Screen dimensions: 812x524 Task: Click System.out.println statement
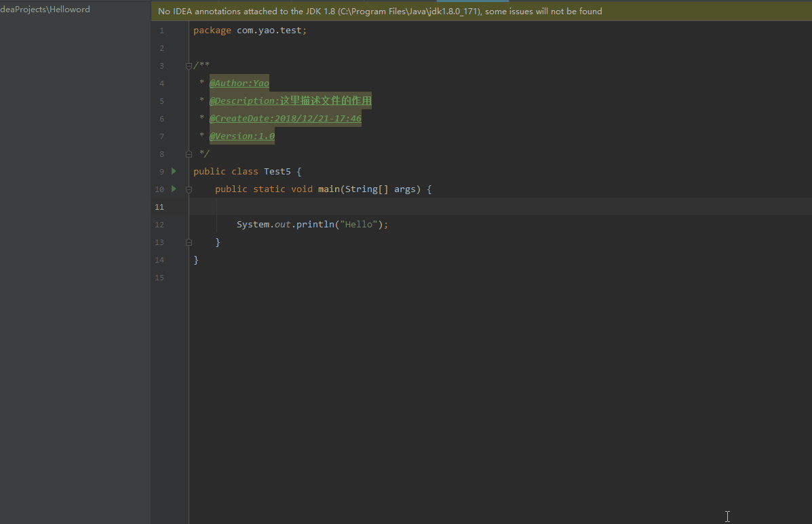[312, 224]
